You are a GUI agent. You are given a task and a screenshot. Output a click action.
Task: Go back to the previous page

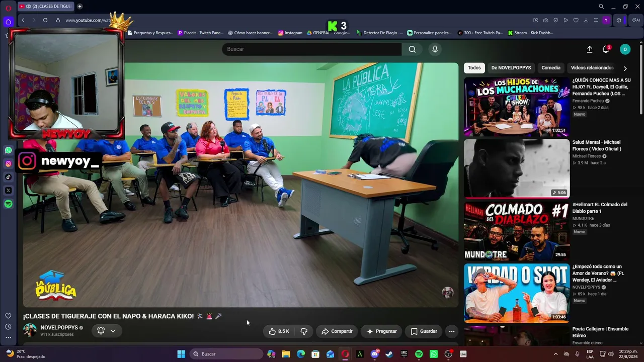tap(23, 20)
